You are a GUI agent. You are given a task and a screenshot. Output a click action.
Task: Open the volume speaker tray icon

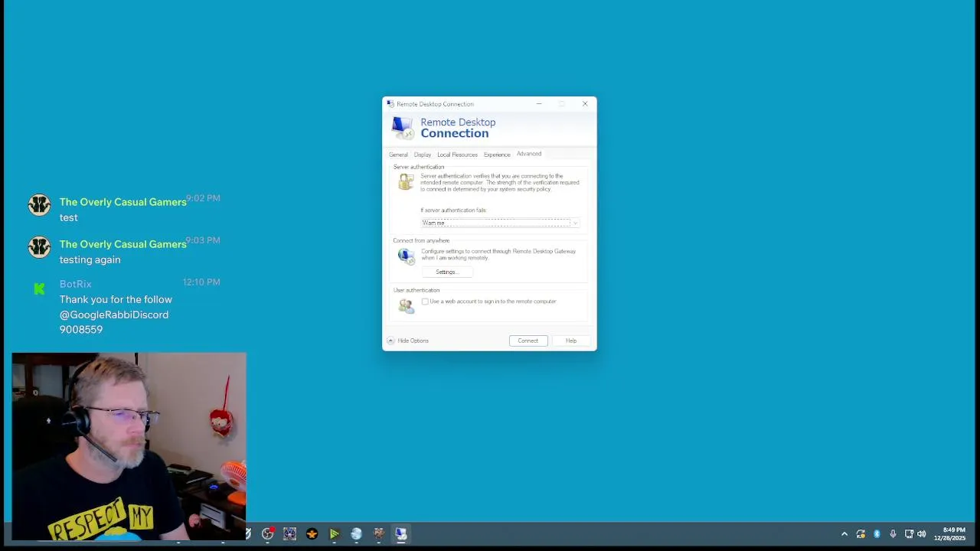click(922, 534)
